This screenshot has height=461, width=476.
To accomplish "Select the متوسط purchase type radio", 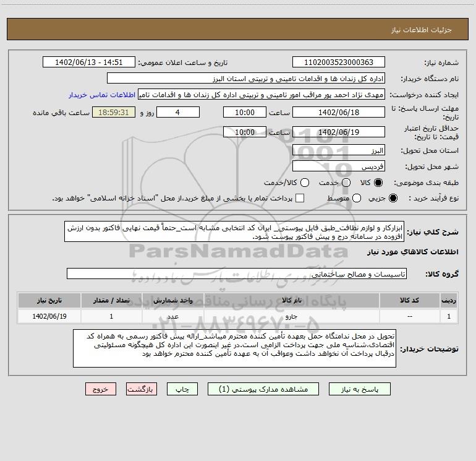I will tap(357, 198).
